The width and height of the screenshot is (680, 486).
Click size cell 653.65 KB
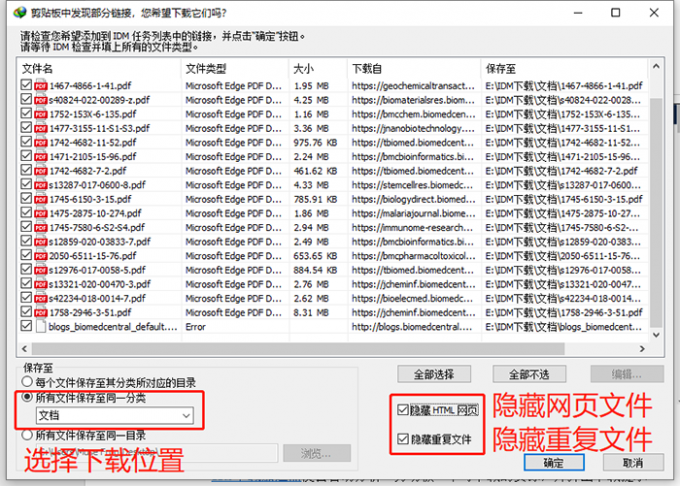click(x=315, y=256)
